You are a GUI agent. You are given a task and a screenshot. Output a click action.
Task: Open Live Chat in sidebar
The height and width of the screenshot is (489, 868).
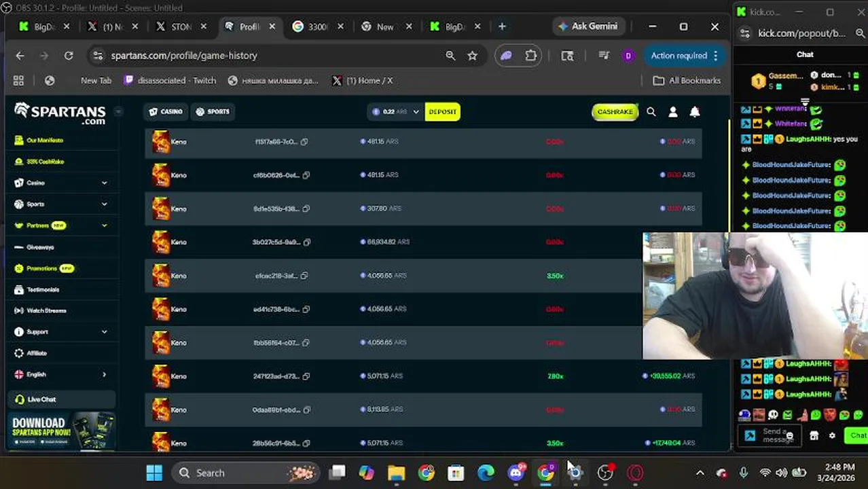tap(61, 399)
